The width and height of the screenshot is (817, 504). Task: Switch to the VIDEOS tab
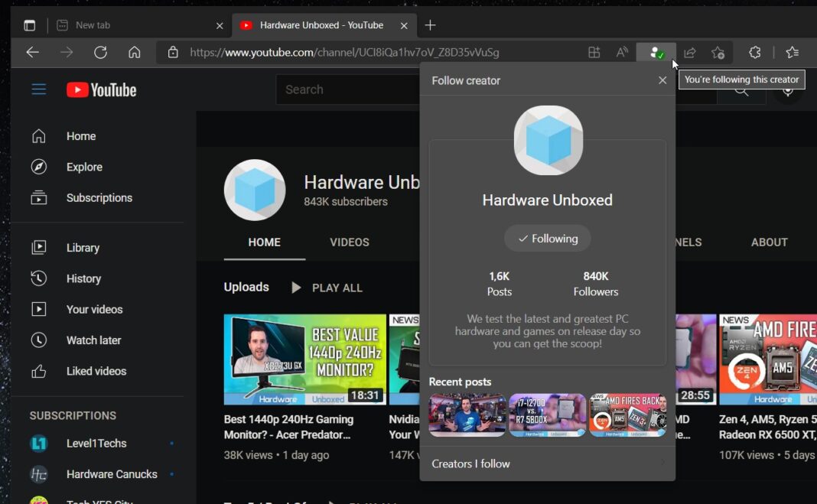pyautogui.click(x=349, y=242)
